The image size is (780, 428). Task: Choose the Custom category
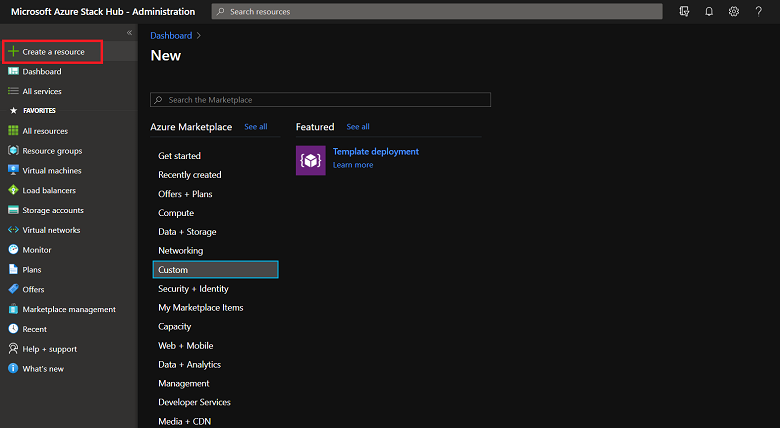(x=215, y=270)
